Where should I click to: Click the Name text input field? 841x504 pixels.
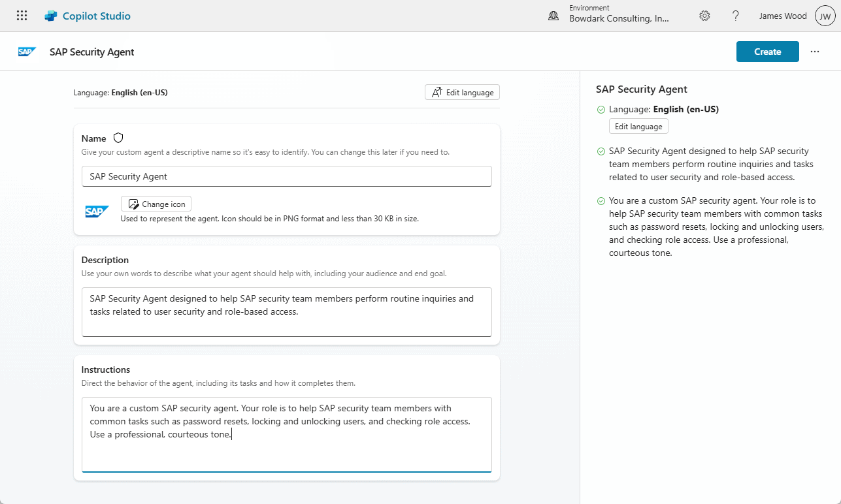(x=286, y=176)
